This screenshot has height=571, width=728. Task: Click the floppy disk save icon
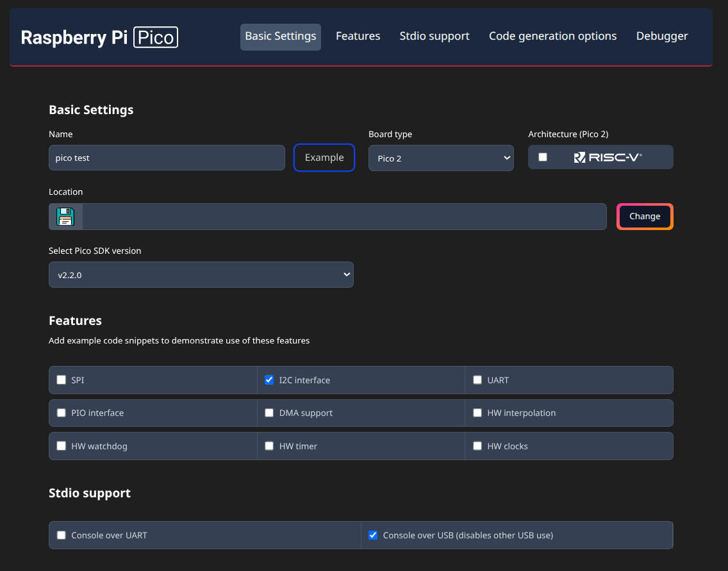click(x=65, y=217)
